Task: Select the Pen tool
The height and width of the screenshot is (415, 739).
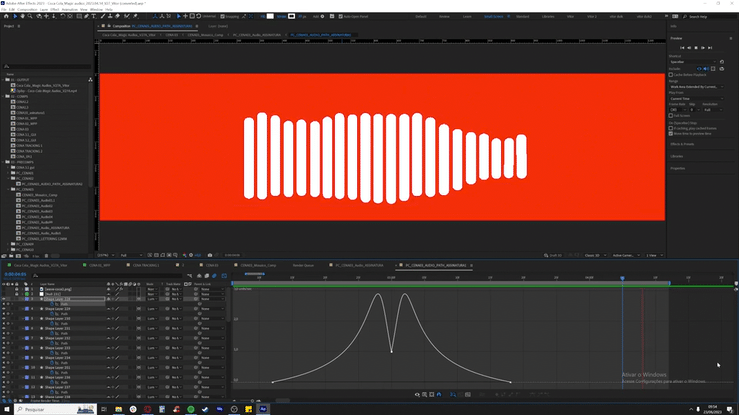Action: point(87,16)
